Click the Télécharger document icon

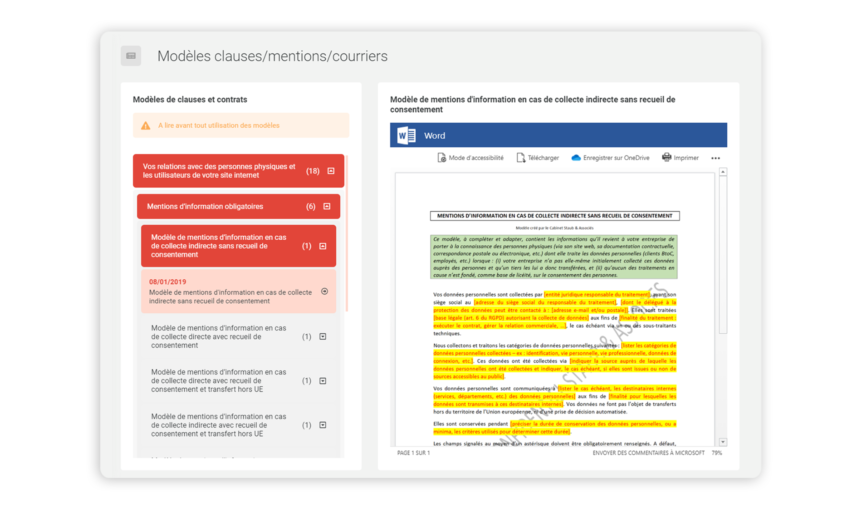(x=521, y=158)
